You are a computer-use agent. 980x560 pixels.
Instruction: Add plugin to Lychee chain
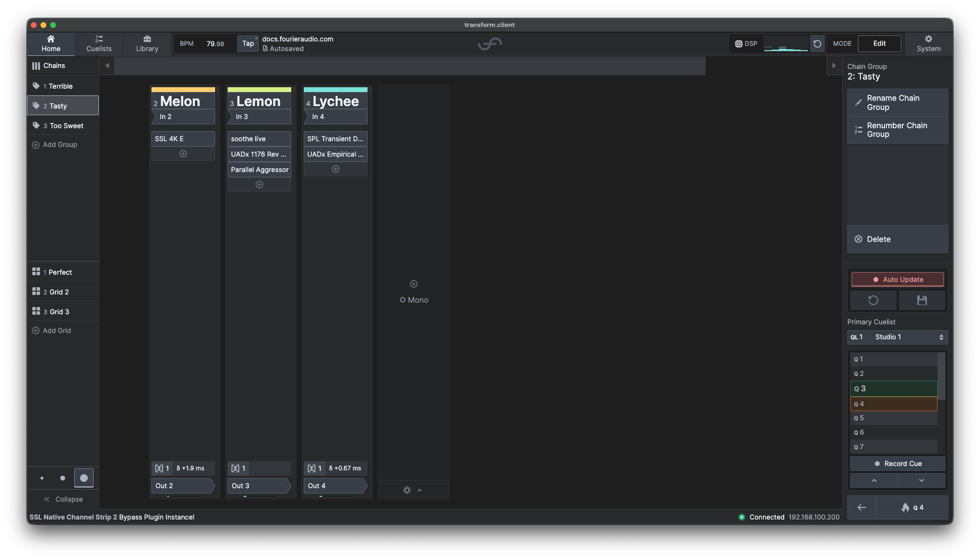[x=336, y=169]
